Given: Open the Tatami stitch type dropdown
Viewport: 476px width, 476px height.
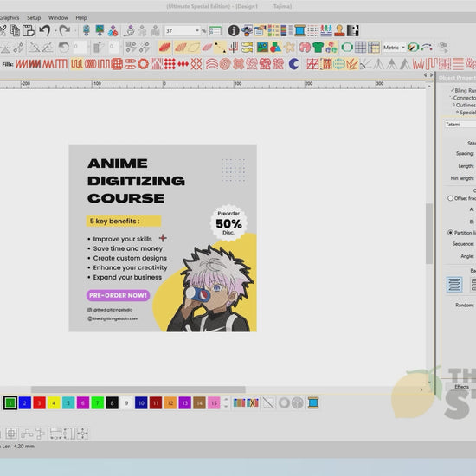Looking at the screenshot, I should click(460, 124).
